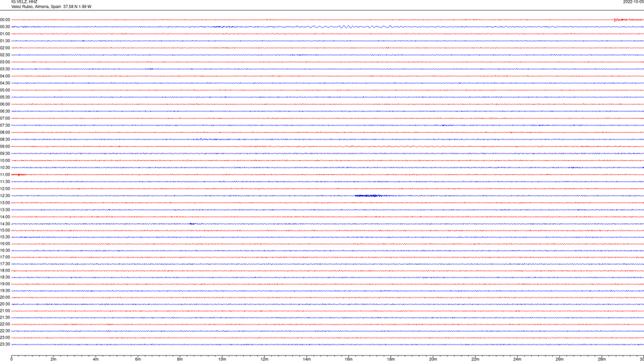Select the 07:00 row time label

(5, 118)
